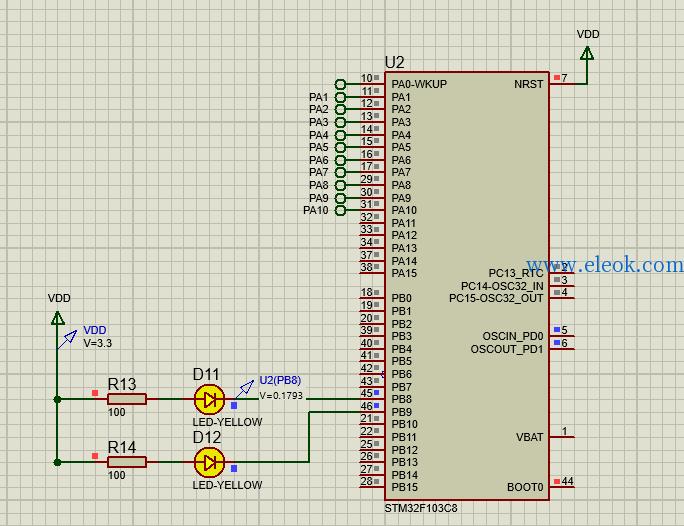Click resistor R14 body
The width and height of the screenshot is (684, 526).
127,462
